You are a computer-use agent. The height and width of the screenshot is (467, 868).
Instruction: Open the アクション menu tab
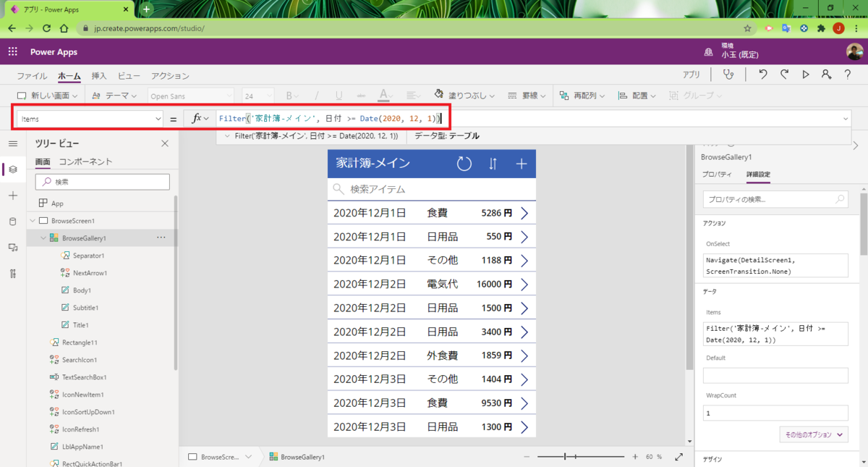(x=170, y=76)
